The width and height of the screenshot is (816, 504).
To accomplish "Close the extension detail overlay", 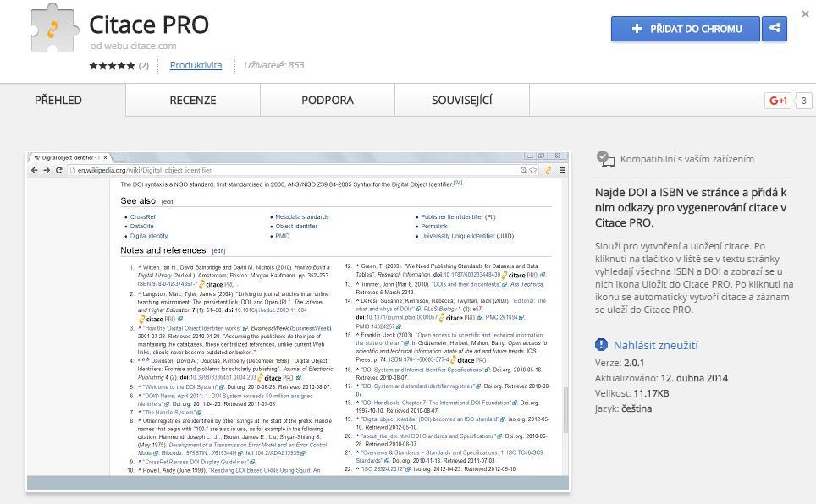I will click(x=805, y=14).
